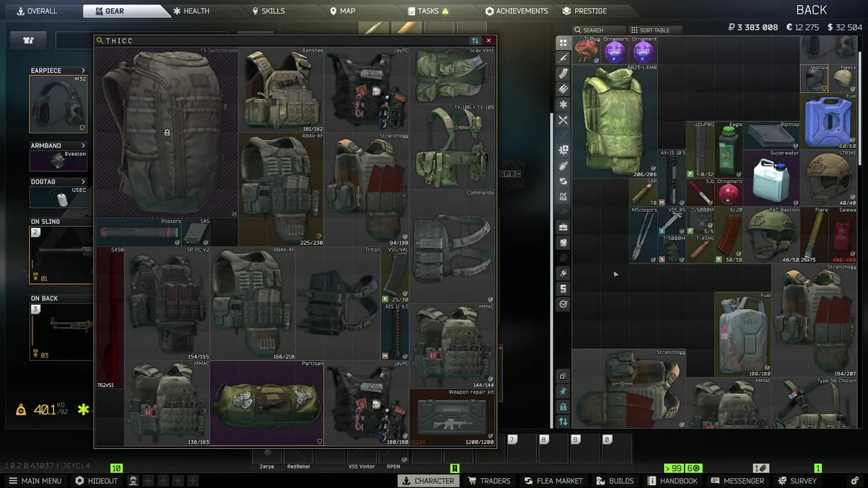Viewport: 868px width, 488px height.
Task: Open the Survey
Action: point(796,481)
